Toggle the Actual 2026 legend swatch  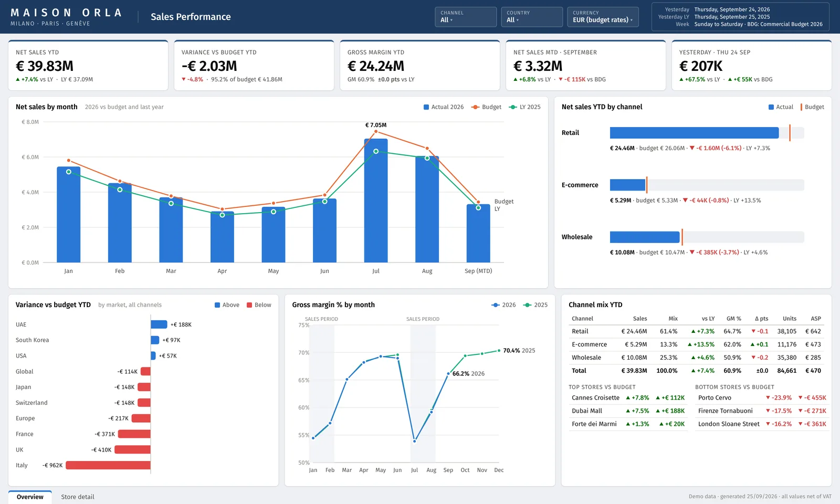[426, 107]
